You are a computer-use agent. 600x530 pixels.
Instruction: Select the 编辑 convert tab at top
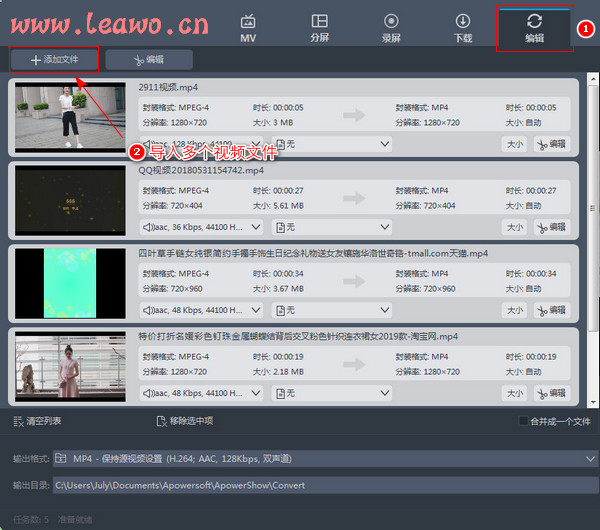pyautogui.click(x=534, y=28)
